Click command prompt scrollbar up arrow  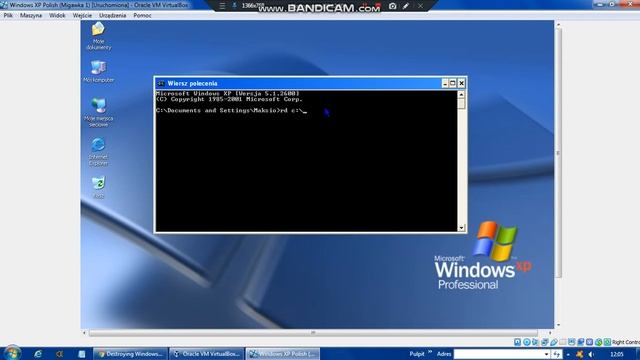click(461, 95)
